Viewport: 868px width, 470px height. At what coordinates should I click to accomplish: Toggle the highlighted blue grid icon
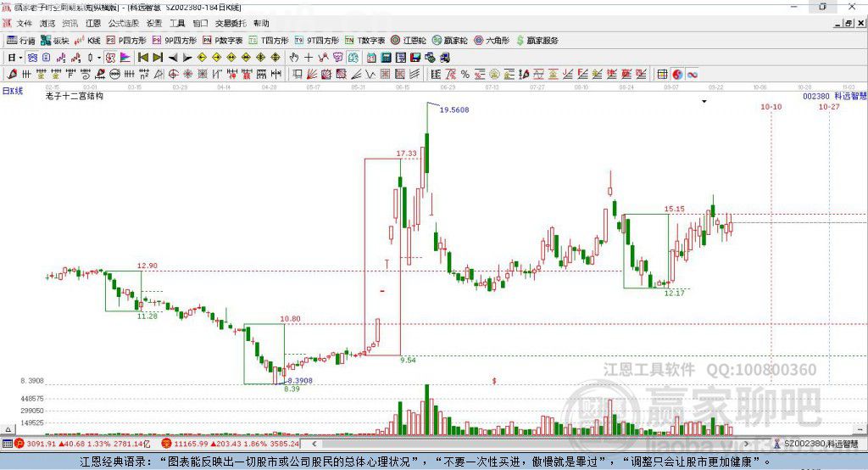click(x=33, y=58)
